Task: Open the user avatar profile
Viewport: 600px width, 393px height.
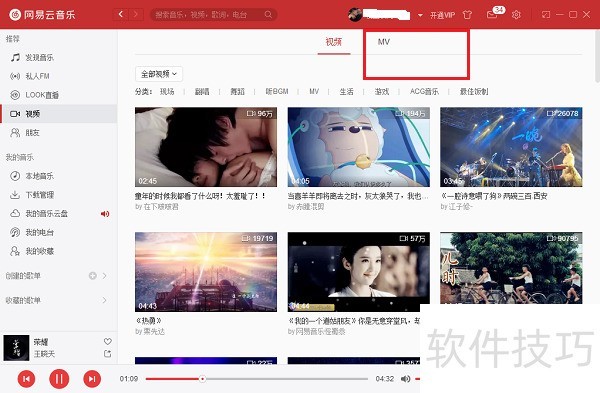Action: pyautogui.click(x=355, y=15)
